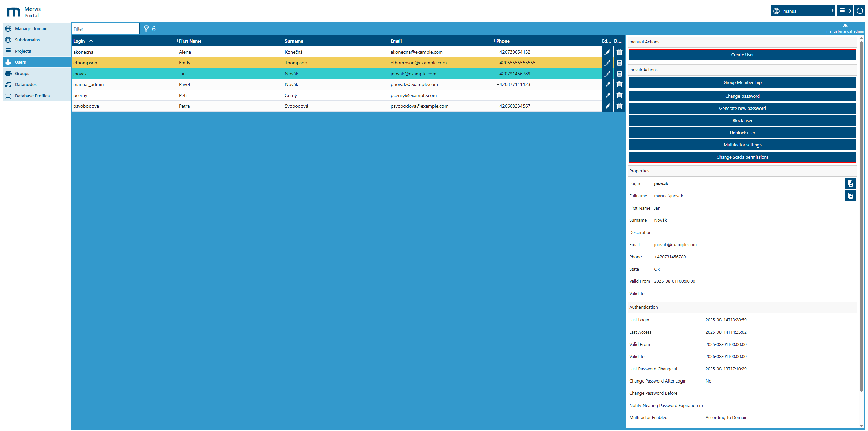Click the right panel vertical scrollbar

click(x=861, y=217)
